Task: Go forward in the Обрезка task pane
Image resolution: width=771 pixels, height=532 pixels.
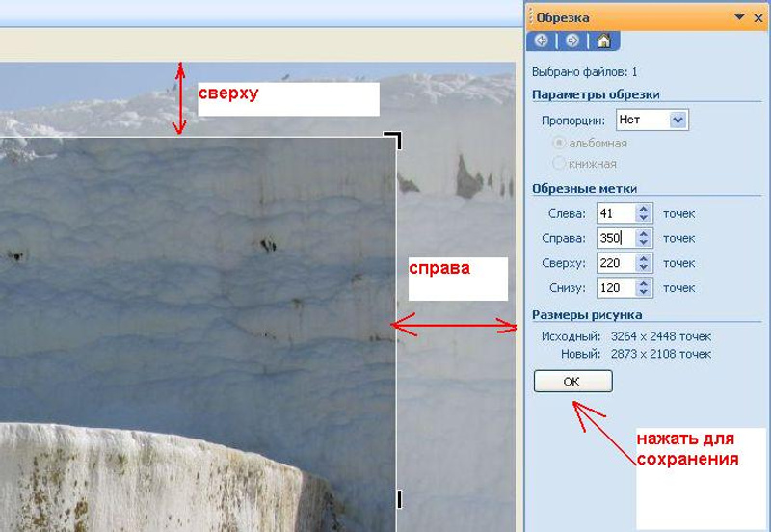Action: point(572,40)
